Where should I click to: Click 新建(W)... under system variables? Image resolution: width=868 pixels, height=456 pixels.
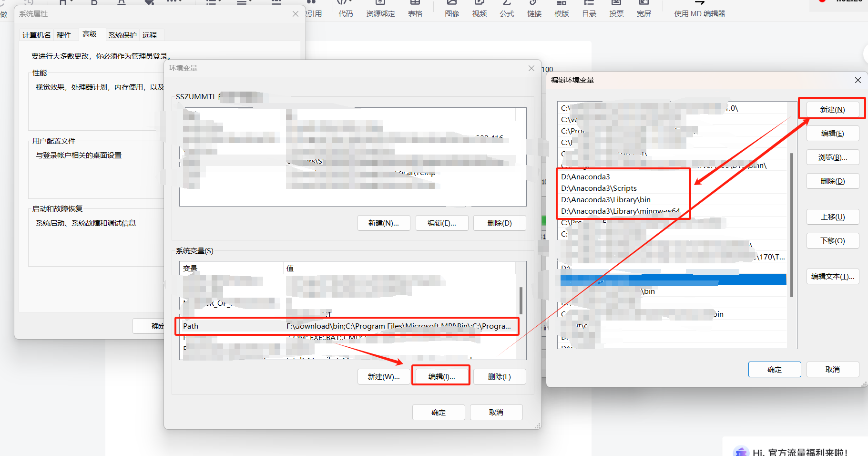click(384, 376)
